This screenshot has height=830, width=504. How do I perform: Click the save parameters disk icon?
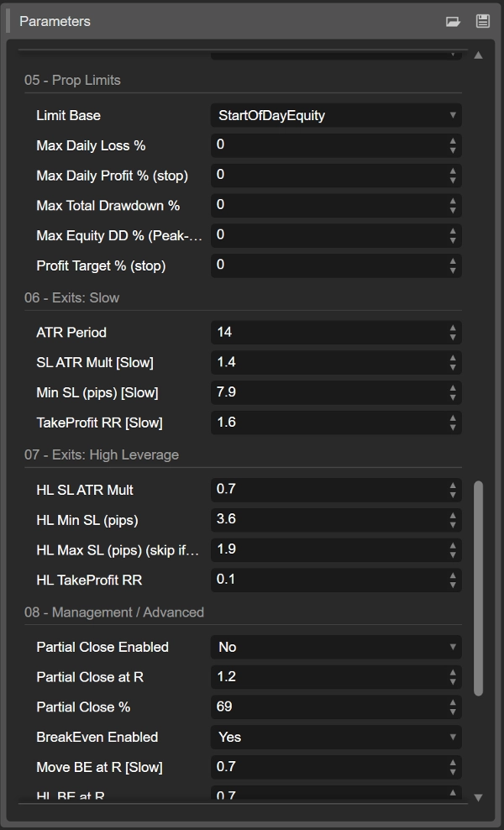(482, 22)
